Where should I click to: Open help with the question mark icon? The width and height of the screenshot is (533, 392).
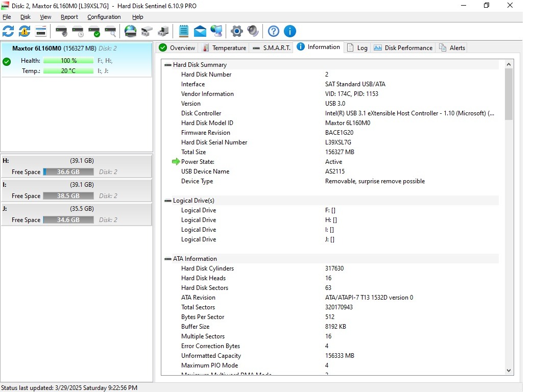[x=273, y=31]
